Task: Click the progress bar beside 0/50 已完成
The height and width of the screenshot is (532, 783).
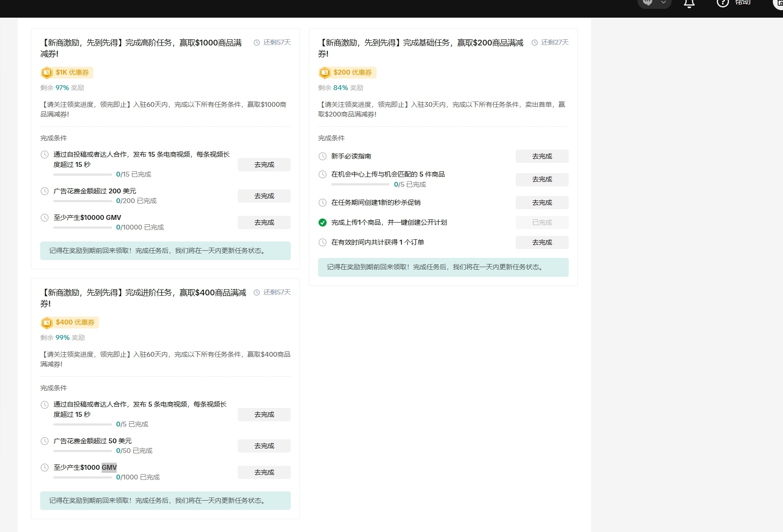Action: (x=83, y=451)
